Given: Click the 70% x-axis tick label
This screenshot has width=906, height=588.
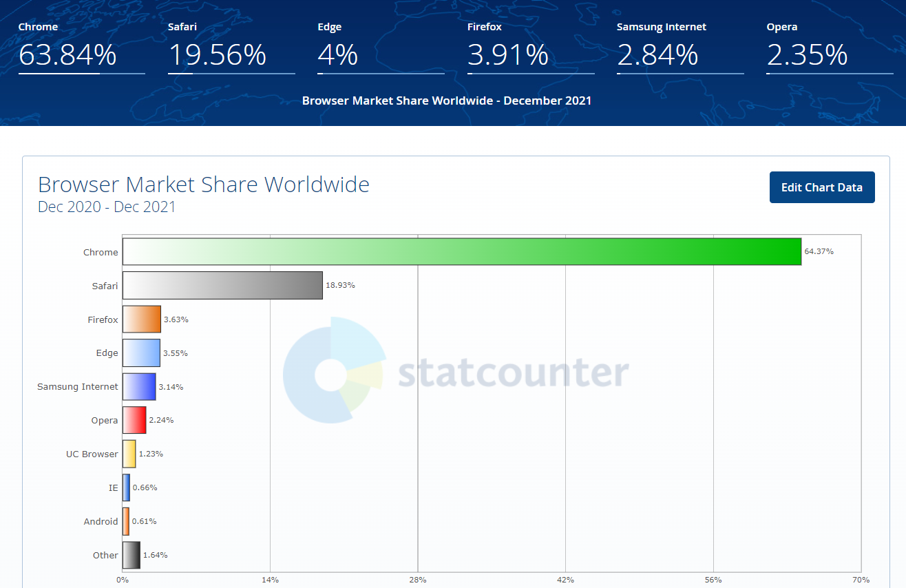Looking at the screenshot, I should tap(861, 580).
